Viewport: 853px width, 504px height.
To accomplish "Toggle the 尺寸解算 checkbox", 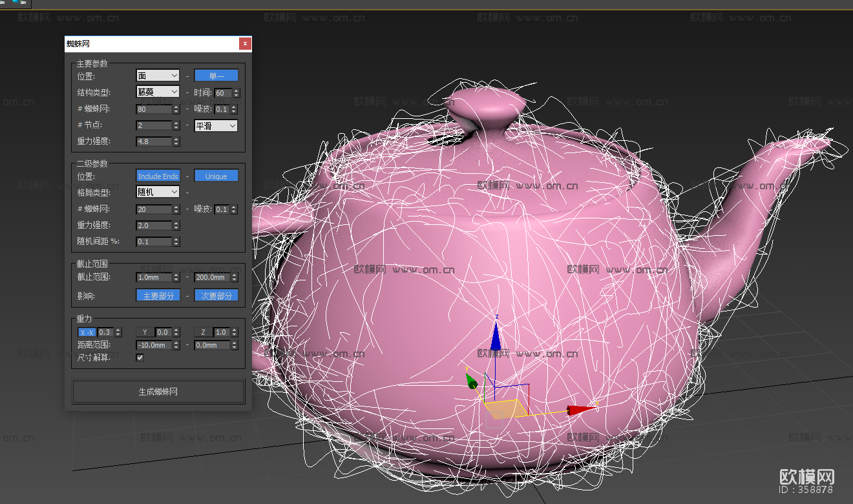I will click(x=140, y=357).
